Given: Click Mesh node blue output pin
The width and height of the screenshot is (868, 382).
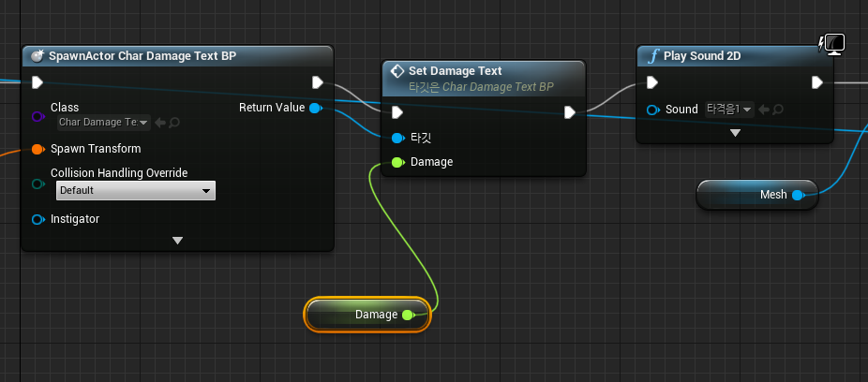Looking at the screenshot, I should [798, 195].
